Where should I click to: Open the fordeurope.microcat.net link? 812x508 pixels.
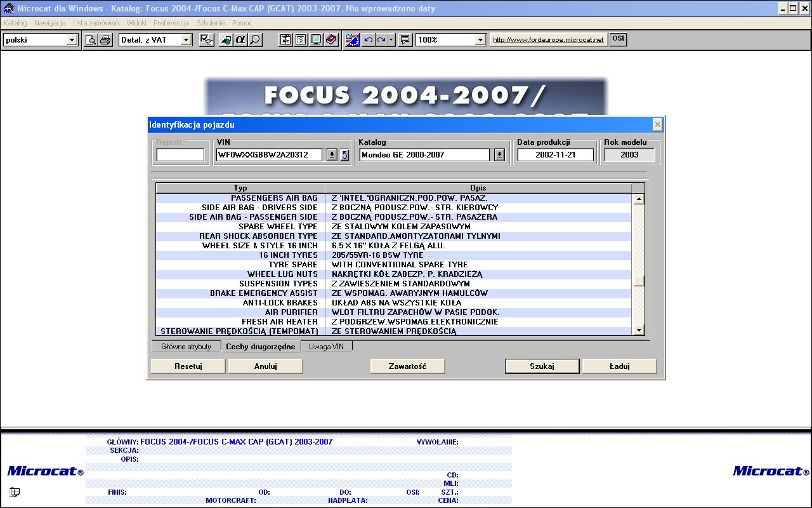pyautogui.click(x=549, y=40)
